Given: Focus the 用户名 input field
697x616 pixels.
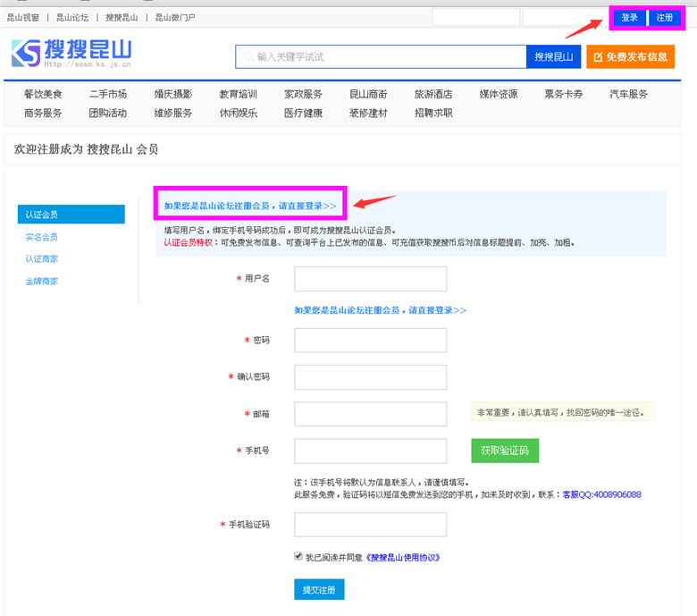Looking at the screenshot, I should (x=370, y=279).
